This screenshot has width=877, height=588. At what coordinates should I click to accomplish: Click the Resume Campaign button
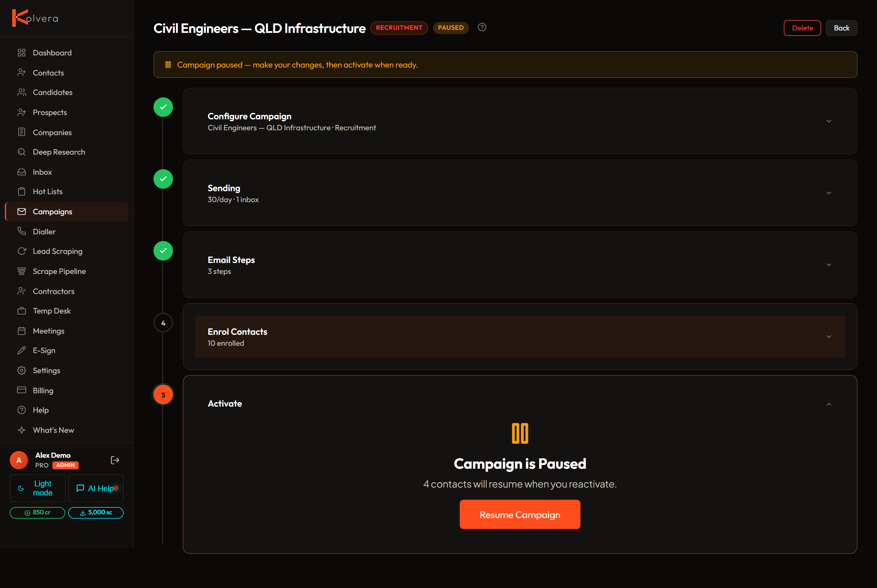tap(520, 514)
